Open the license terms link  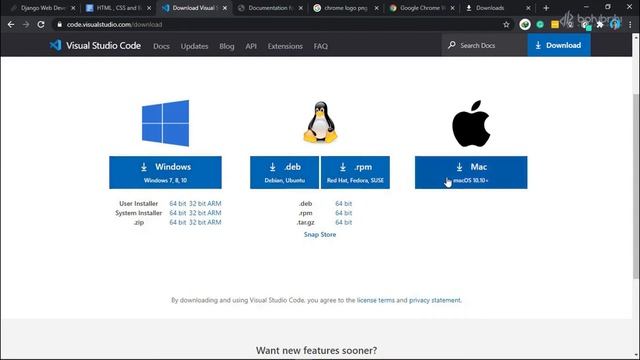point(376,300)
